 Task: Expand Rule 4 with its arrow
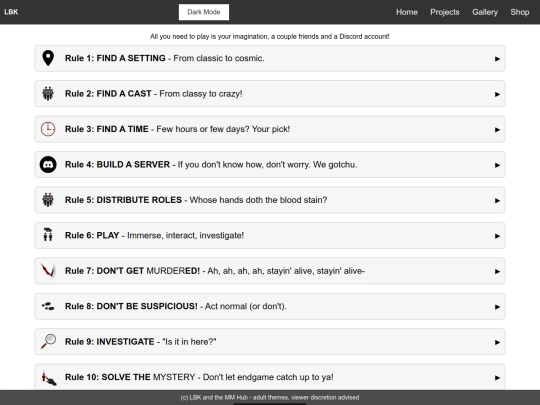[x=497, y=165]
